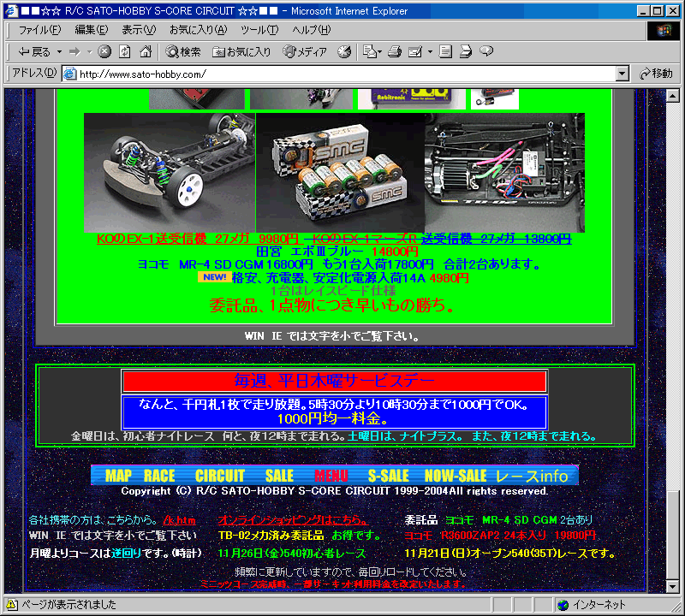Click the IE page icon in address bar
Viewport: 685px width, 616px height.
pyautogui.click(x=70, y=74)
